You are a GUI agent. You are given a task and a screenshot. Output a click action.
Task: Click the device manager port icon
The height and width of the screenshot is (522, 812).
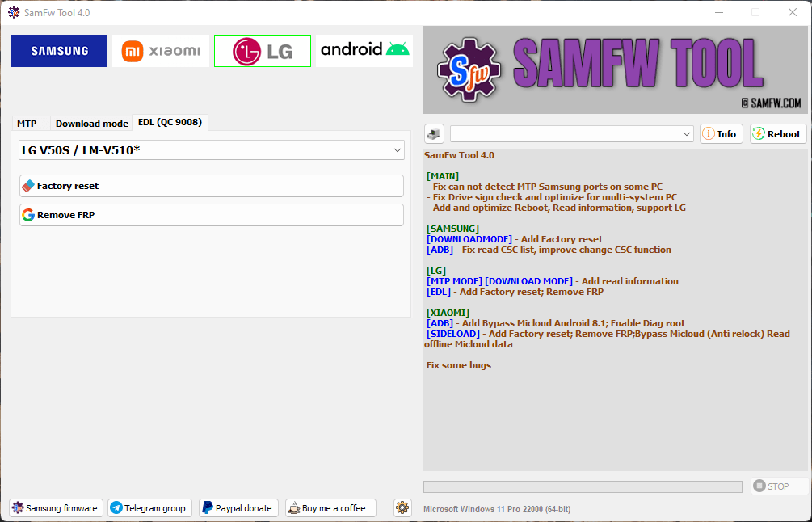click(434, 134)
